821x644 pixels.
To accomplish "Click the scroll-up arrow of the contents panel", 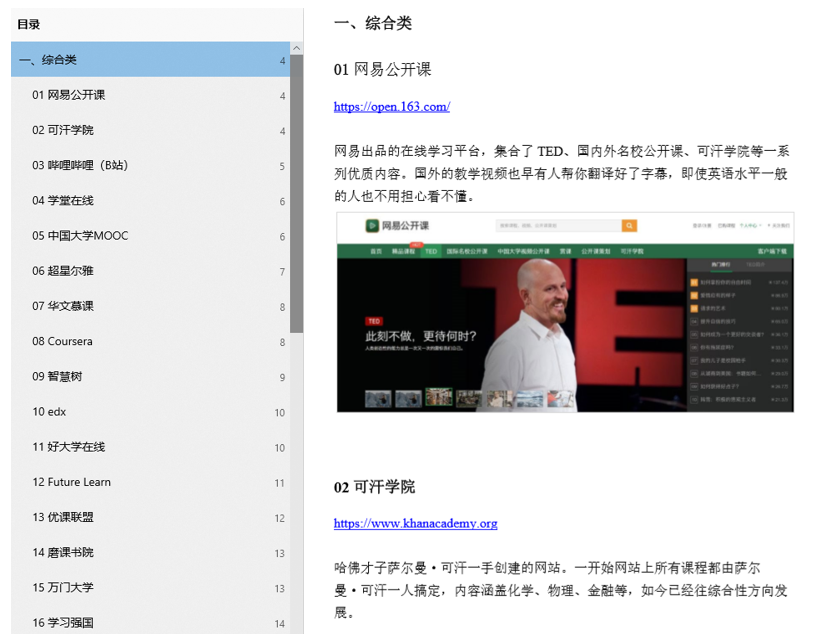I will (x=296, y=48).
